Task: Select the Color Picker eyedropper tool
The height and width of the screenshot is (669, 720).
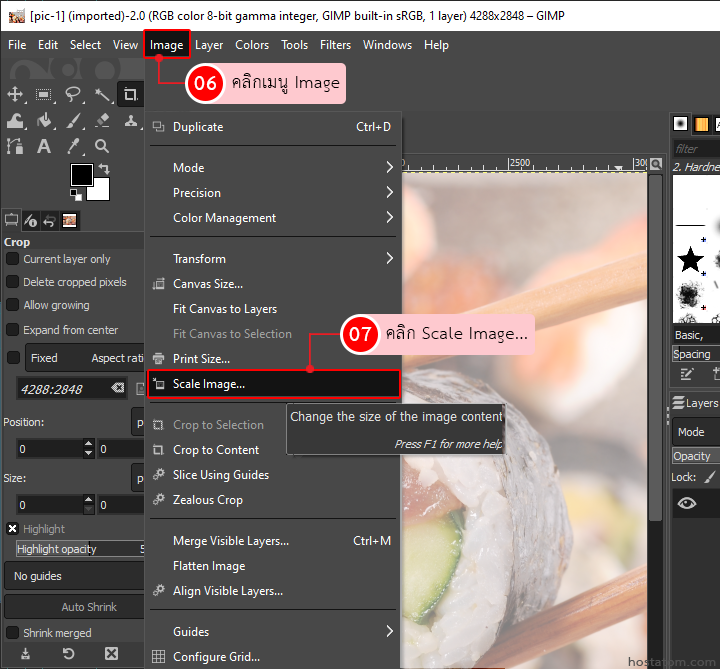Action: coord(73,147)
